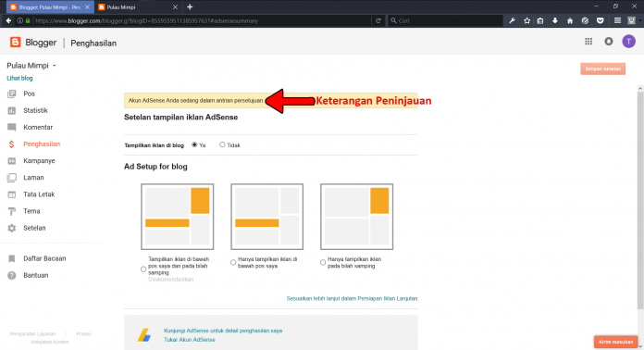Bookmark the page with star icon
644x350 pixels.
click(526, 20)
